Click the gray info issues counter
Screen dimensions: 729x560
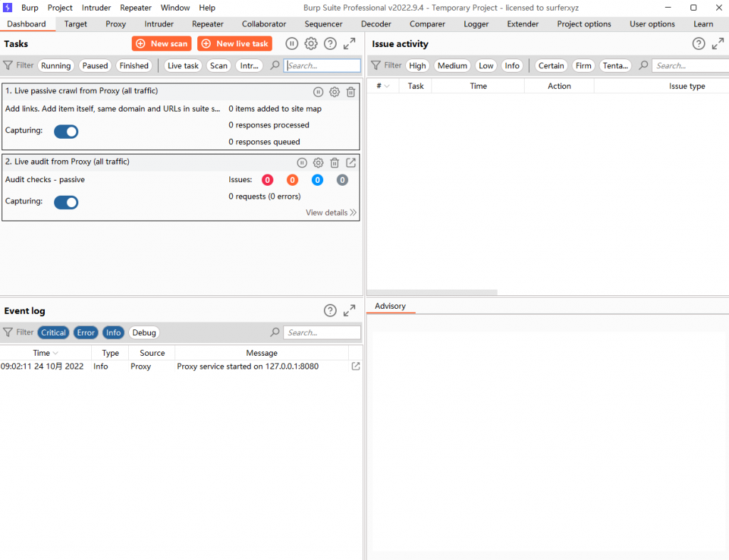(342, 180)
